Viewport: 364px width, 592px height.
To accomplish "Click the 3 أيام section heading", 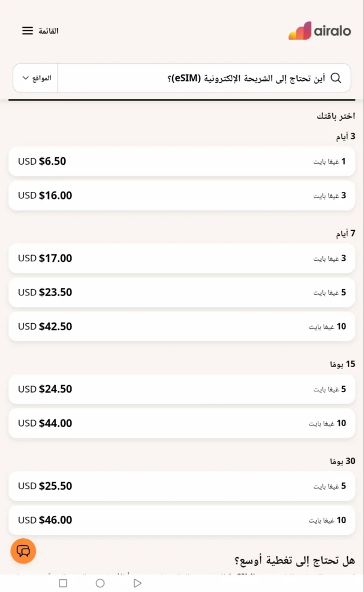I will pos(346,136).
